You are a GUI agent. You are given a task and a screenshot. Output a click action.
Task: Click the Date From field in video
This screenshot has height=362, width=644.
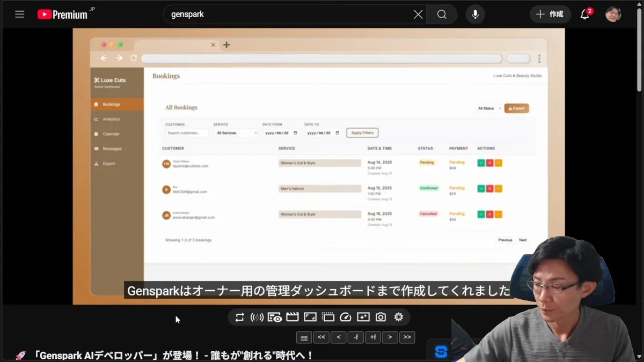click(281, 133)
